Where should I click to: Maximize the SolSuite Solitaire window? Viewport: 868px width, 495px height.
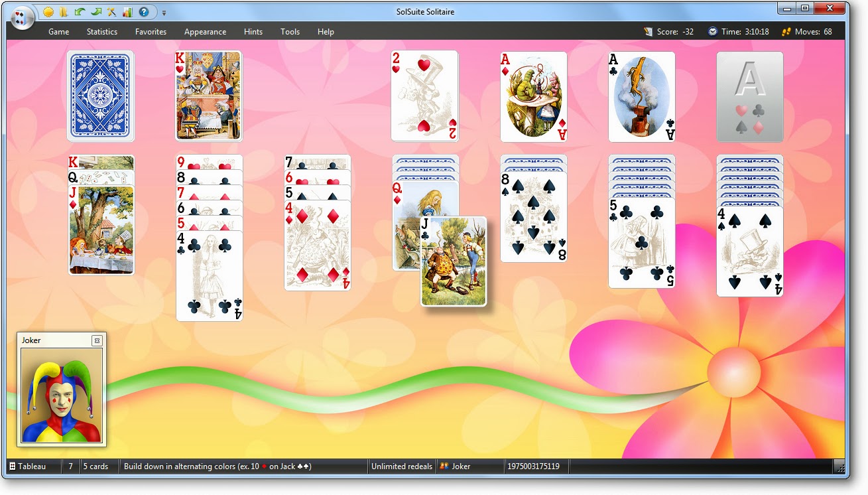point(805,9)
